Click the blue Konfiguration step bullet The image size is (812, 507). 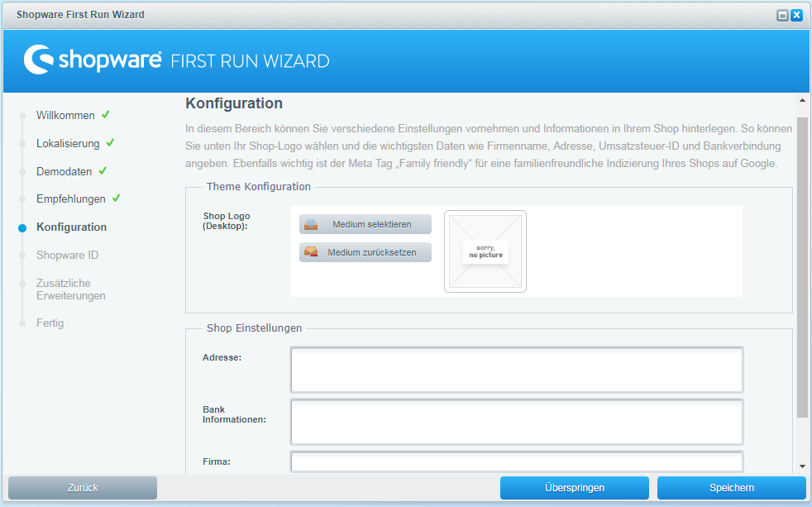pos(22,228)
